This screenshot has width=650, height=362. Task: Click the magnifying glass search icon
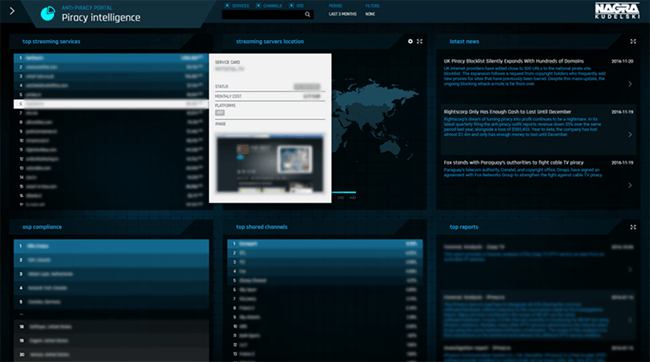tap(308, 15)
